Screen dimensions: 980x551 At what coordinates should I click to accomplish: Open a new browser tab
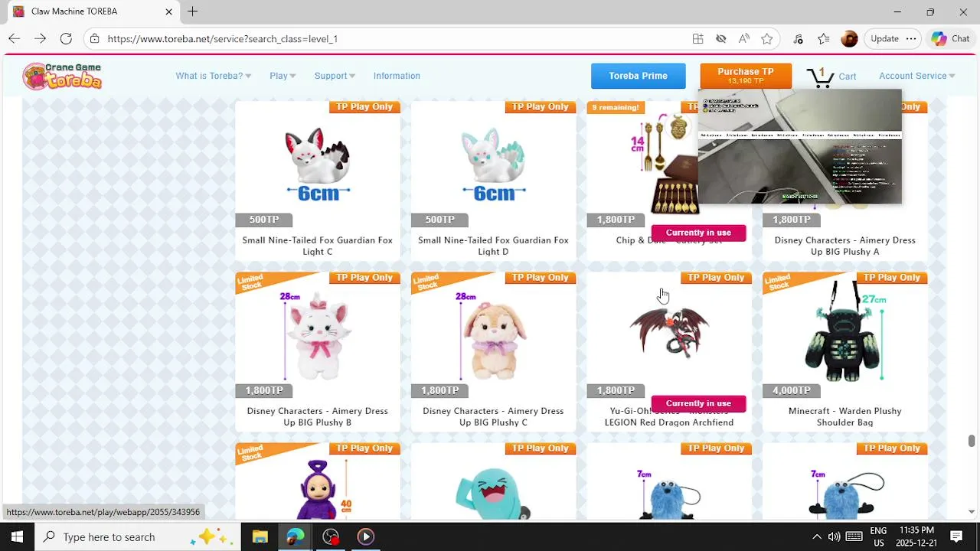click(x=192, y=11)
